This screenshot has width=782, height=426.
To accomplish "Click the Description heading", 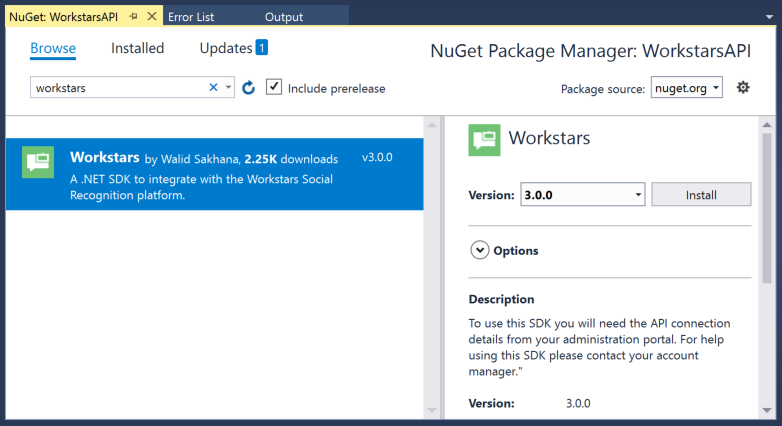I will point(501,299).
